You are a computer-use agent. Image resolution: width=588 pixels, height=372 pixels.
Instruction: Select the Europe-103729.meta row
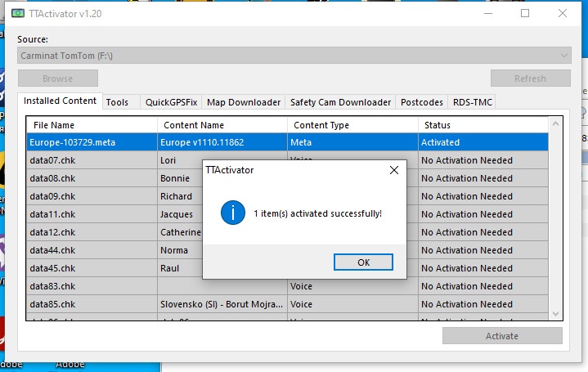pyautogui.click(x=92, y=142)
